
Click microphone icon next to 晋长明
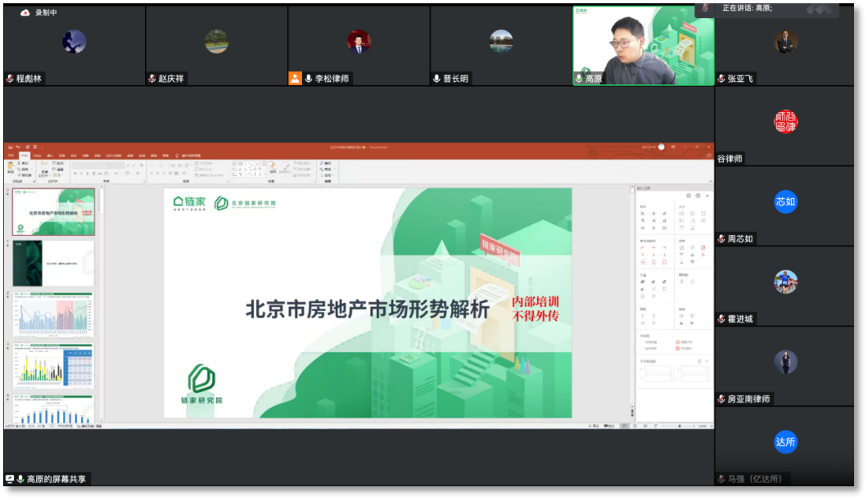pyautogui.click(x=437, y=79)
